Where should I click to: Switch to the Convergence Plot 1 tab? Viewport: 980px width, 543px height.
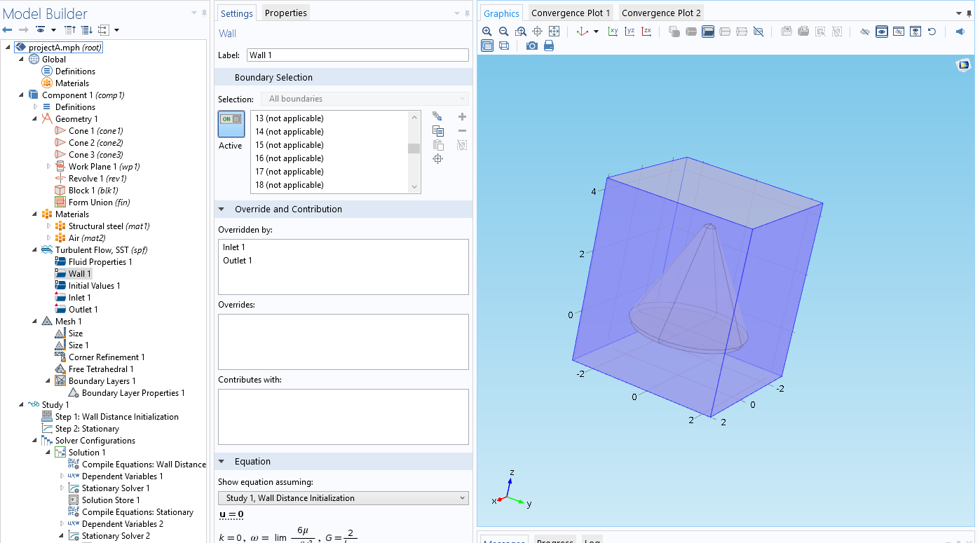(570, 13)
